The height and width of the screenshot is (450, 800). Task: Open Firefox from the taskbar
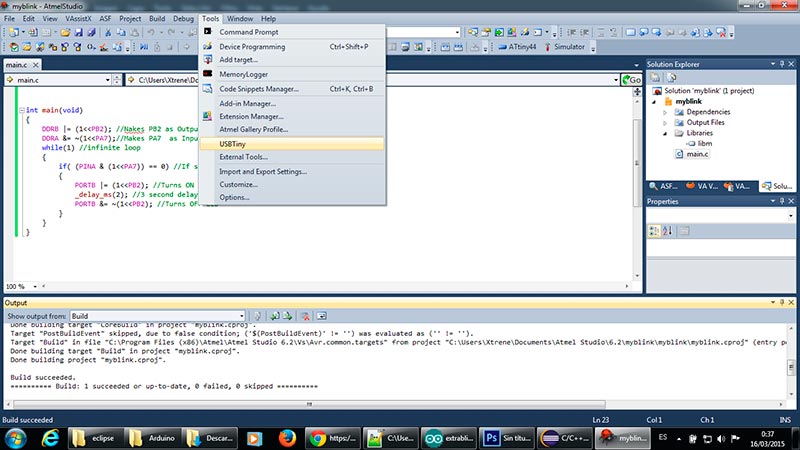point(287,438)
